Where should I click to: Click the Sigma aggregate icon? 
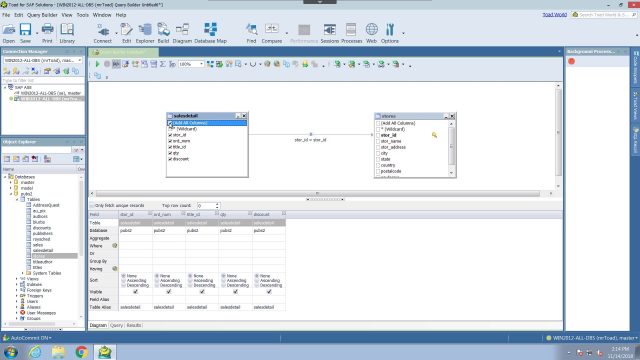coord(162,64)
